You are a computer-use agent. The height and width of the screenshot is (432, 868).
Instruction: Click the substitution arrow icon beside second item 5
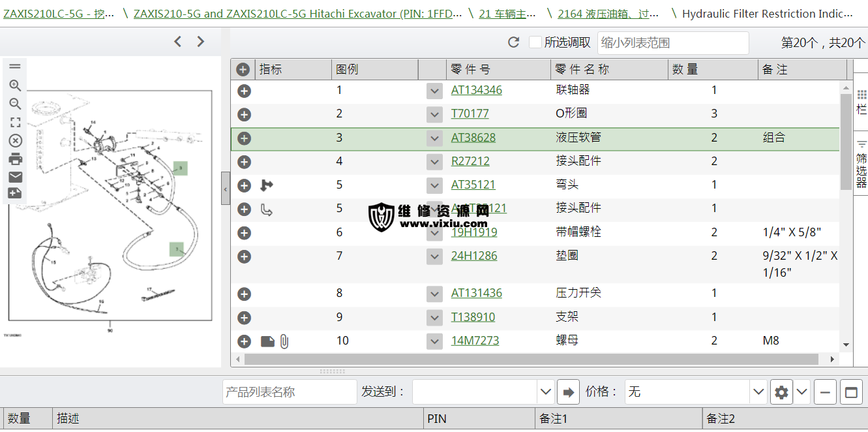266,209
